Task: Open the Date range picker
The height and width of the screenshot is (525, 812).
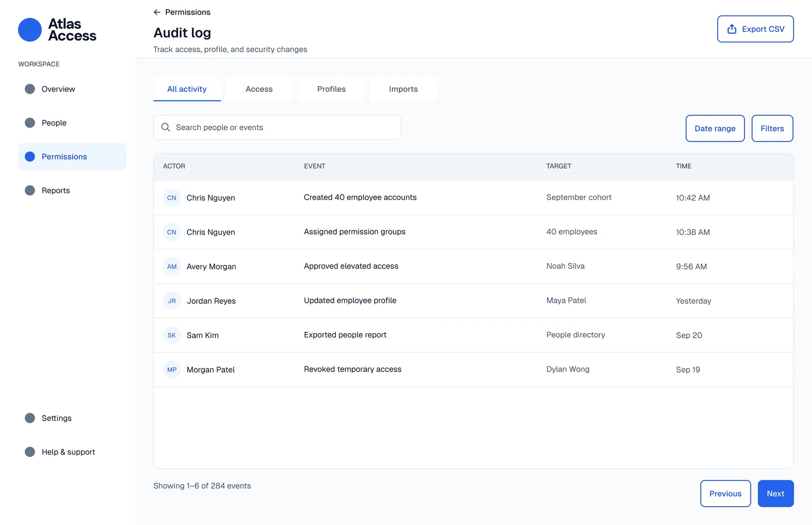Action: [x=715, y=128]
